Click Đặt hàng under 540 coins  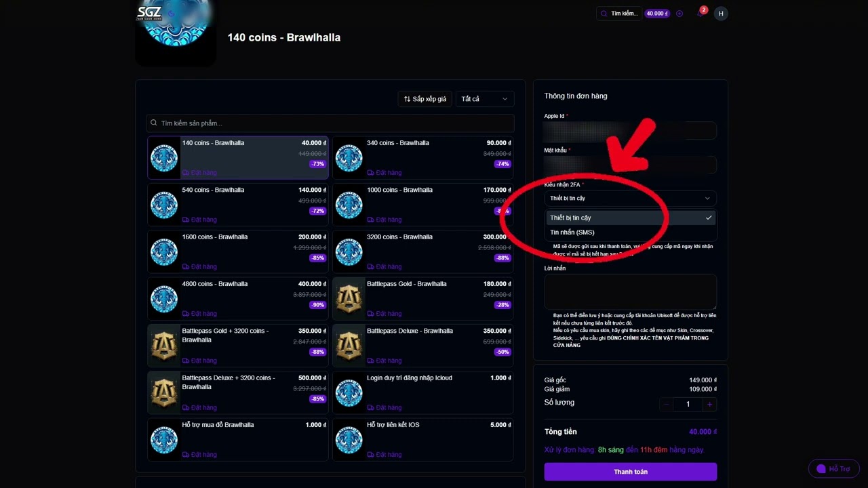coord(199,220)
